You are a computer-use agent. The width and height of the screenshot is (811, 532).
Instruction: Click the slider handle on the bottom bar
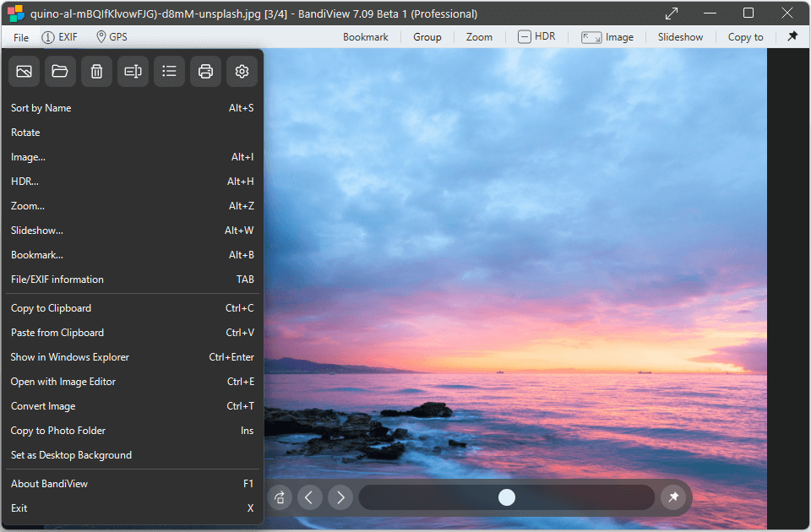click(x=507, y=497)
